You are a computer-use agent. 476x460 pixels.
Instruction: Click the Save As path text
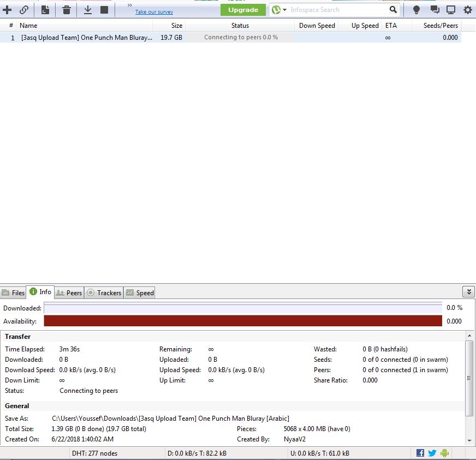pos(170,419)
